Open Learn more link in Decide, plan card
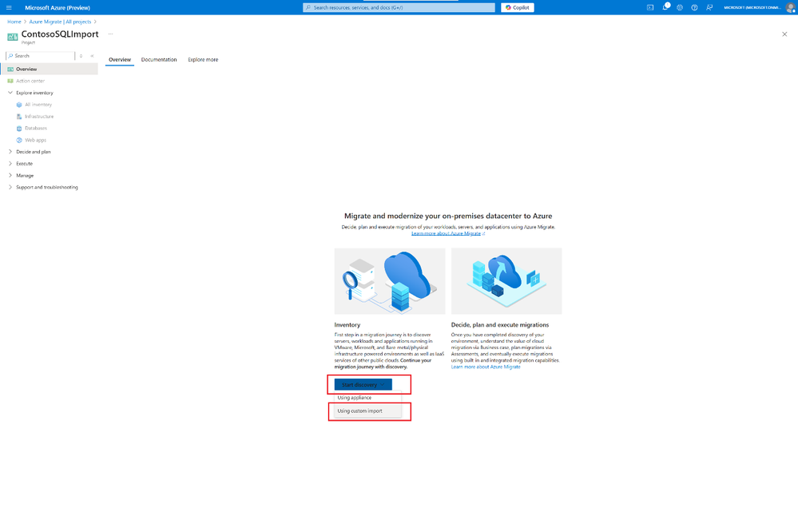Image resolution: width=798 pixels, height=532 pixels. coord(486,367)
